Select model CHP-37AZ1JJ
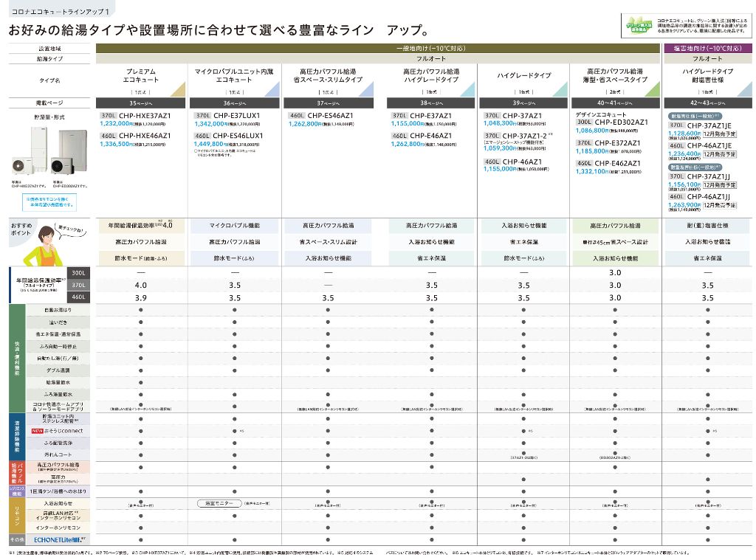 point(709,177)
